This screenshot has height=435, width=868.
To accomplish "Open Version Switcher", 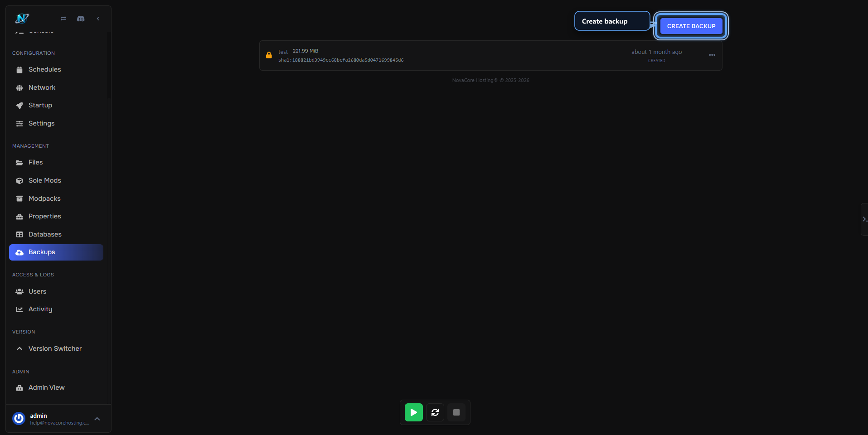I will (56, 348).
